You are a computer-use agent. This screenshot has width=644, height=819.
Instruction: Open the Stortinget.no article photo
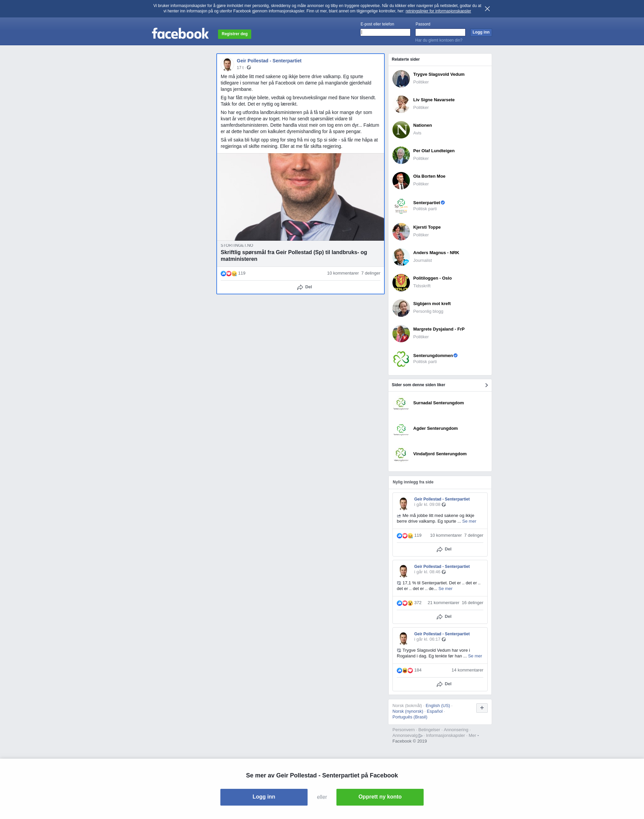coord(301,197)
